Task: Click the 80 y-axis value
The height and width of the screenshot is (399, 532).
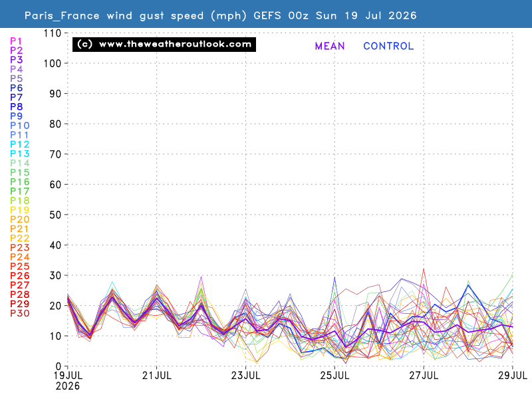Action: [x=55, y=124]
